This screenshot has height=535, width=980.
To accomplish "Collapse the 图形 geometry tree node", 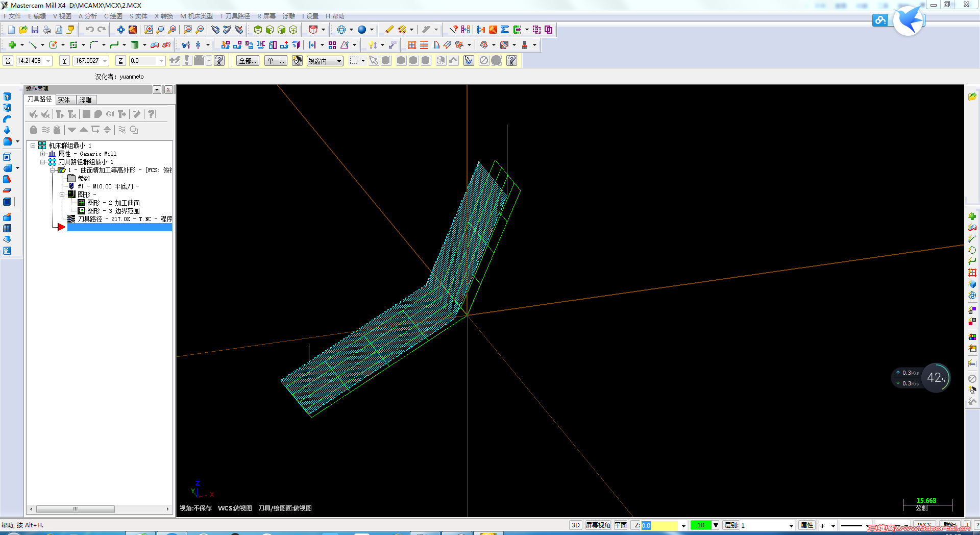I will coord(62,194).
